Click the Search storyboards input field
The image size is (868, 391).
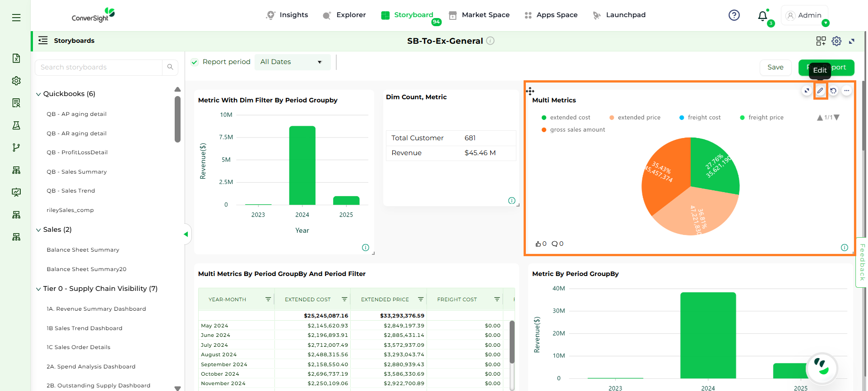(98, 67)
